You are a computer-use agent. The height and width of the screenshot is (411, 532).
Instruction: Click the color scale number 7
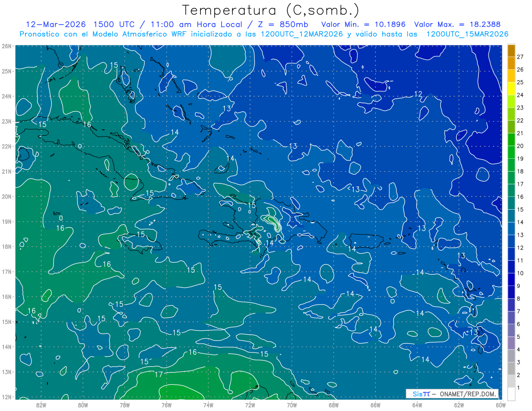518,311
